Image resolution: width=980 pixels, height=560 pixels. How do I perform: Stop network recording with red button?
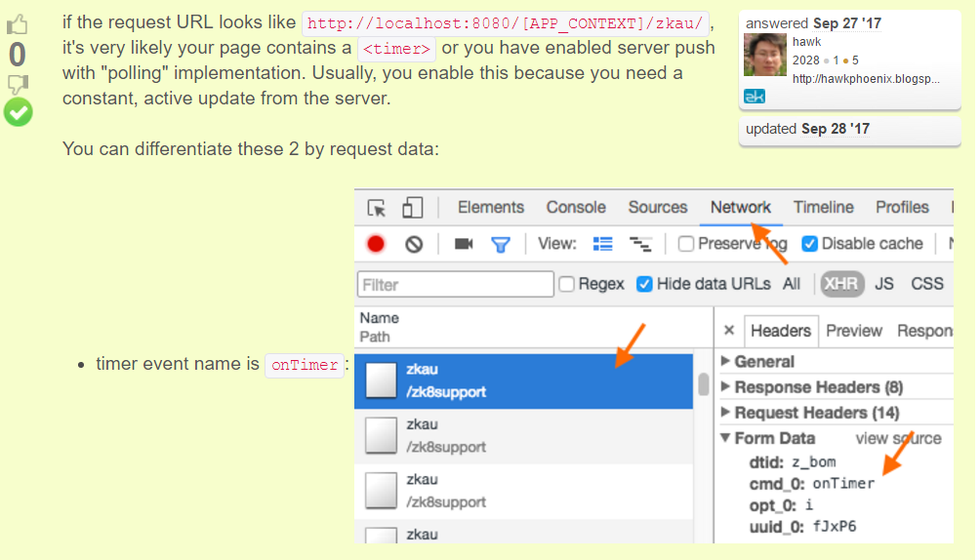pos(376,244)
